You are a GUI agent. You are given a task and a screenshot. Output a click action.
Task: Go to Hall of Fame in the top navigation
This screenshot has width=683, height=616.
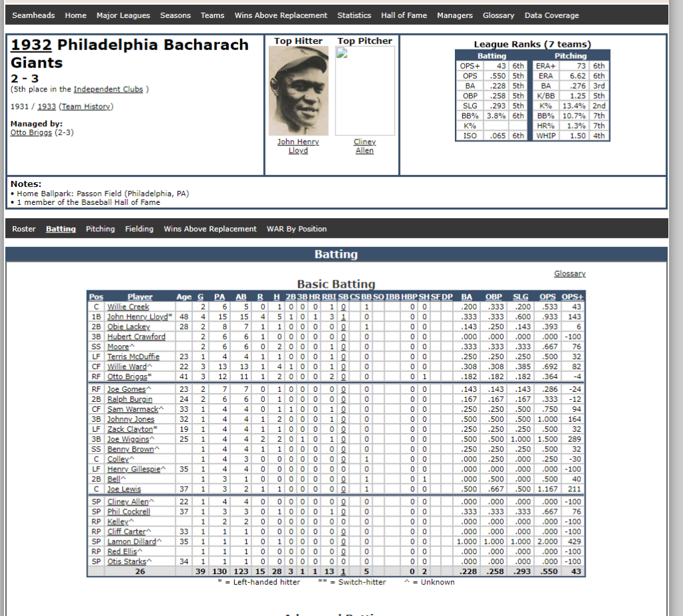click(x=404, y=15)
